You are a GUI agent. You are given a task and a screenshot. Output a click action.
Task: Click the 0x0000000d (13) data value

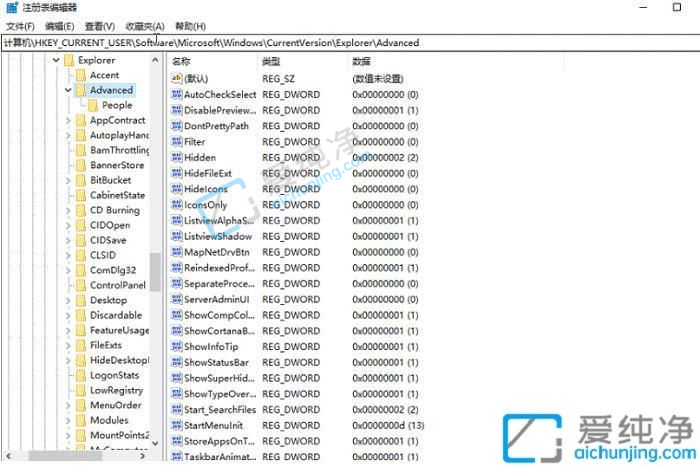coord(388,425)
